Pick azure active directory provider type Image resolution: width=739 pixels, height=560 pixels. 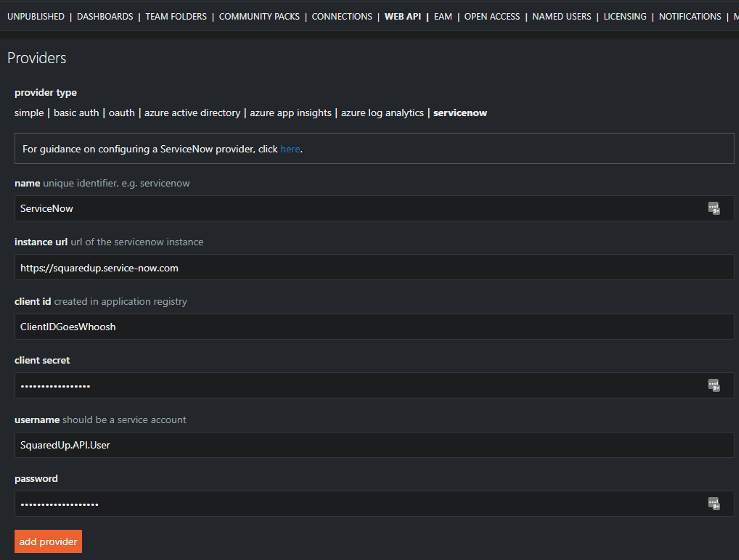[192, 113]
